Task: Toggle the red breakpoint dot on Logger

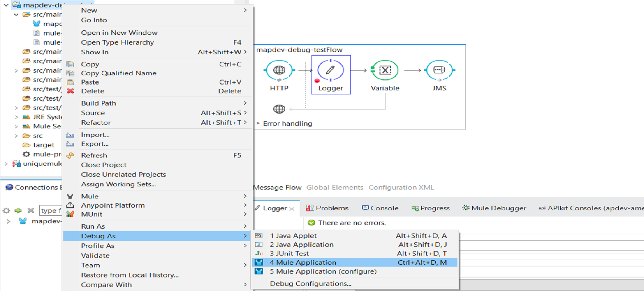Action: click(317, 81)
